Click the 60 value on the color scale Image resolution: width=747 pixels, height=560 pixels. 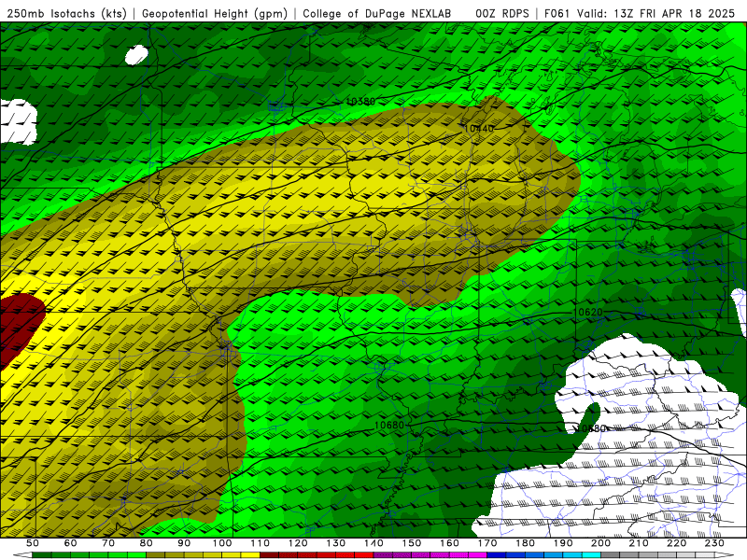point(71,543)
